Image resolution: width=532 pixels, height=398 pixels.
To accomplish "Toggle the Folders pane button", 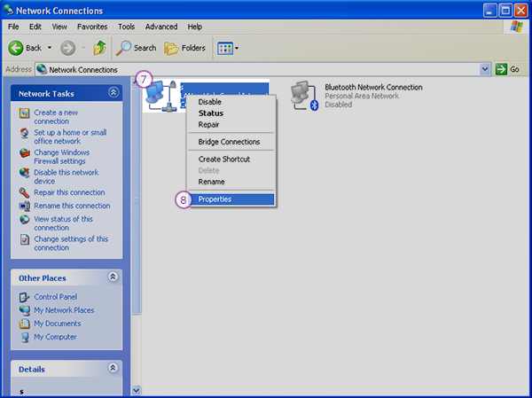I will click(185, 48).
